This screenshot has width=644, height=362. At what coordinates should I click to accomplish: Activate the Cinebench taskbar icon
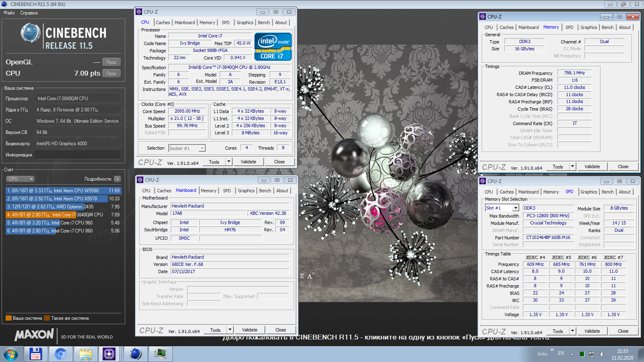coord(136,354)
